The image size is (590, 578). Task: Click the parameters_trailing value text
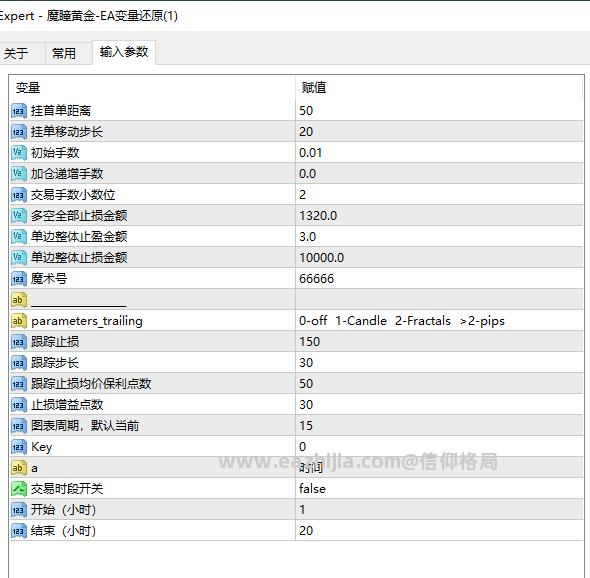click(x=401, y=321)
